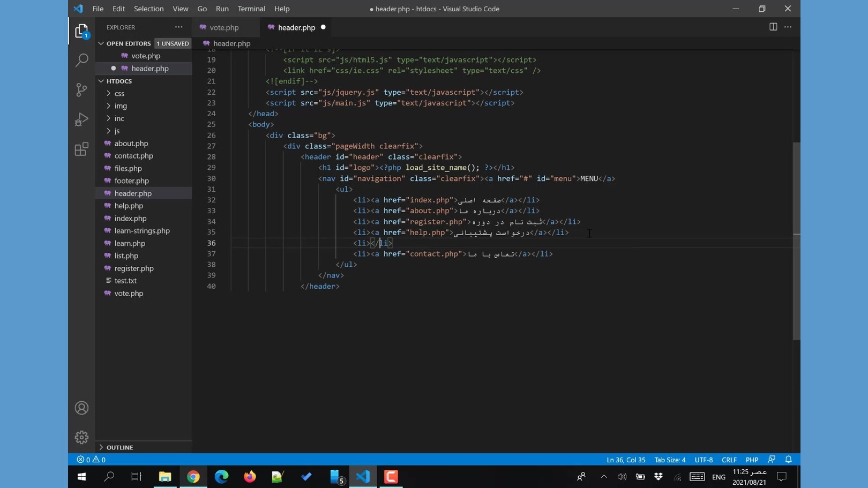868x488 pixels.
Task: Open the Help menu
Action: [x=282, y=9]
